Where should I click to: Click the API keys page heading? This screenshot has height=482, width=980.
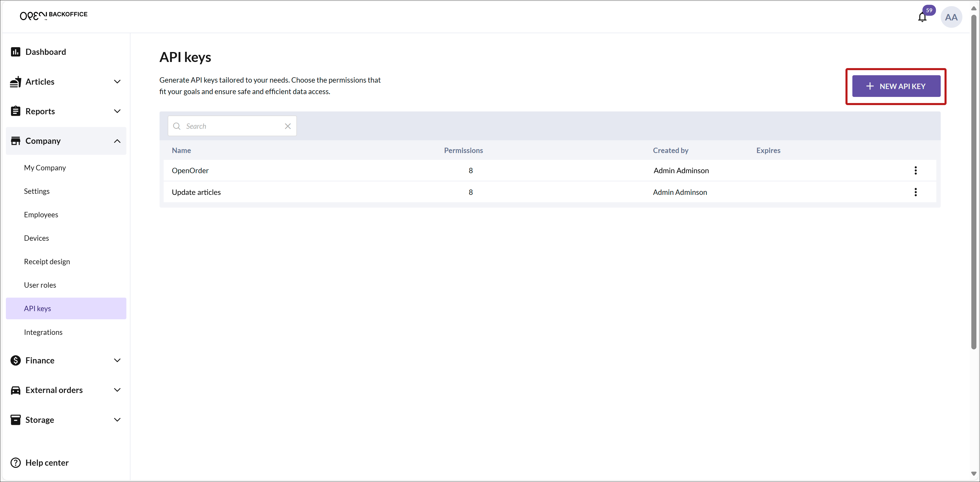185,57
